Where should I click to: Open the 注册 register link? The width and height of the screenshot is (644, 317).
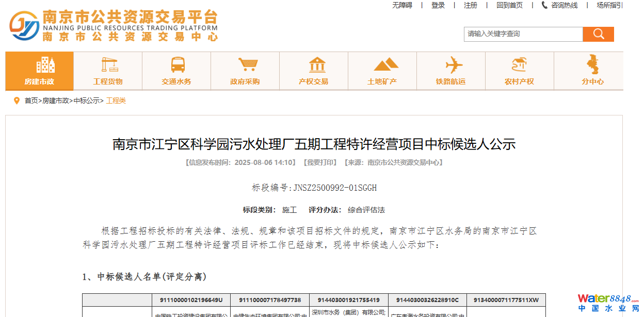[x=471, y=5]
